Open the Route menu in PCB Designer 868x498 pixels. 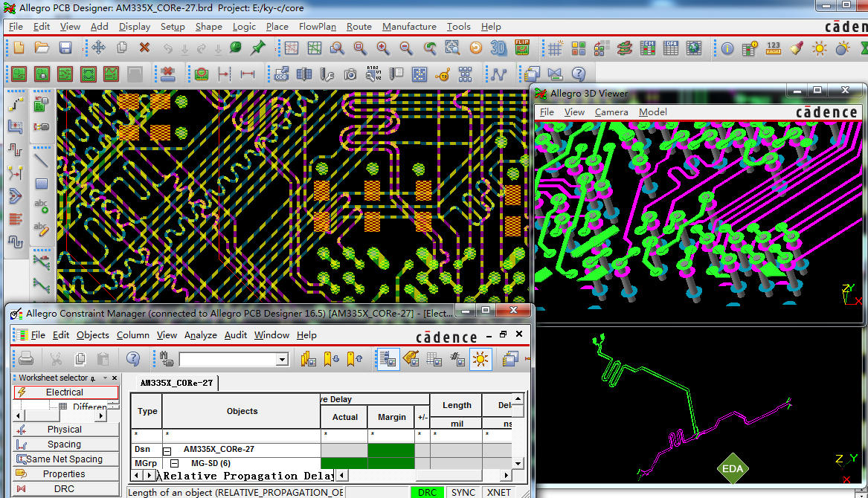[359, 27]
